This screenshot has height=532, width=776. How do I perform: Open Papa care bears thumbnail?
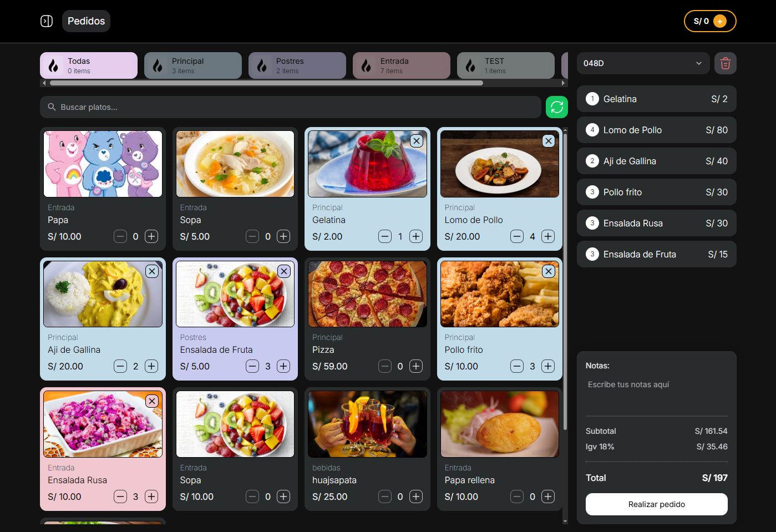point(103,164)
